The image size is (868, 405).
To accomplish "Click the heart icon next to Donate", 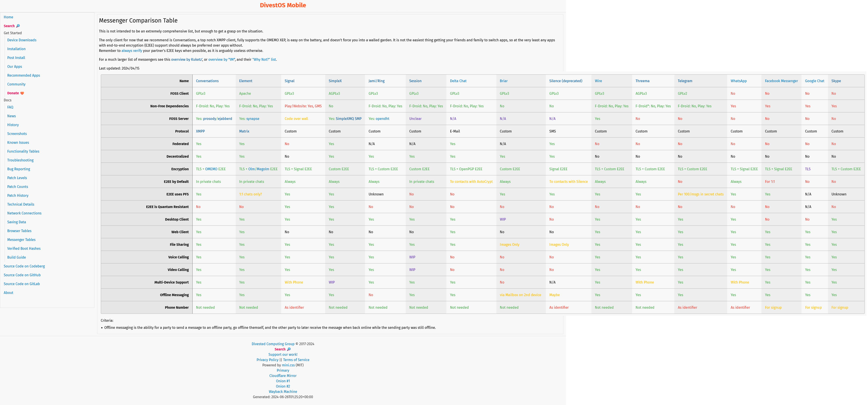I will [22, 93].
